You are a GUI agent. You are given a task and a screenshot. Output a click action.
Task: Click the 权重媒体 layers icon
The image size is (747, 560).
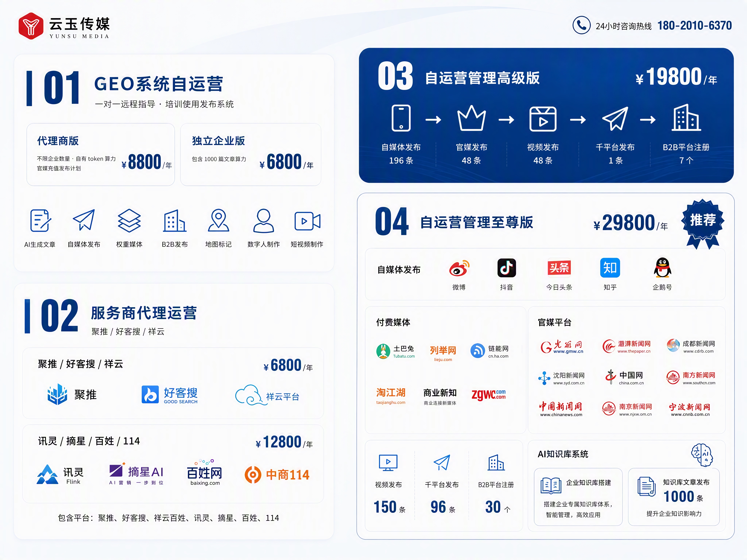(129, 221)
